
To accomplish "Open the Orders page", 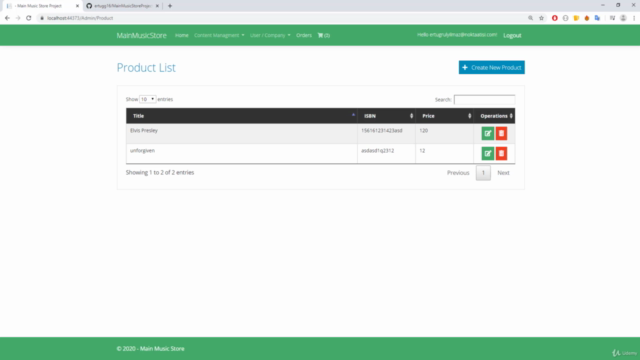I will [x=304, y=36].
